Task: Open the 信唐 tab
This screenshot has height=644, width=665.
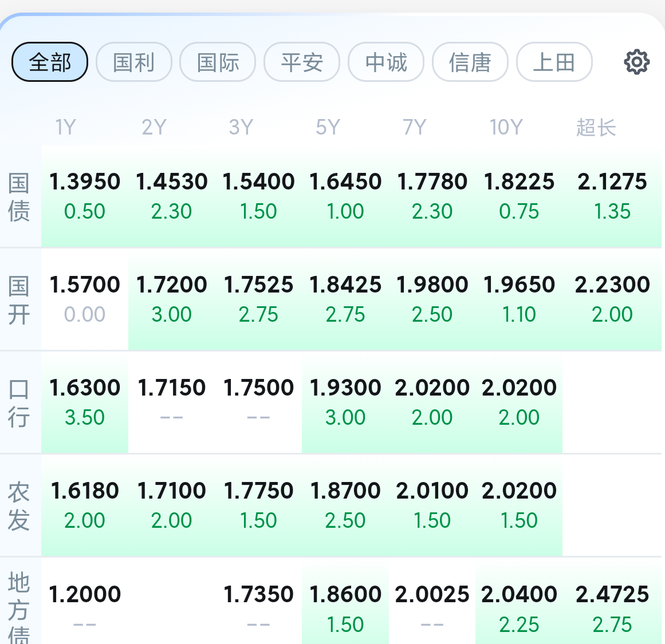Action: point(470,62)
